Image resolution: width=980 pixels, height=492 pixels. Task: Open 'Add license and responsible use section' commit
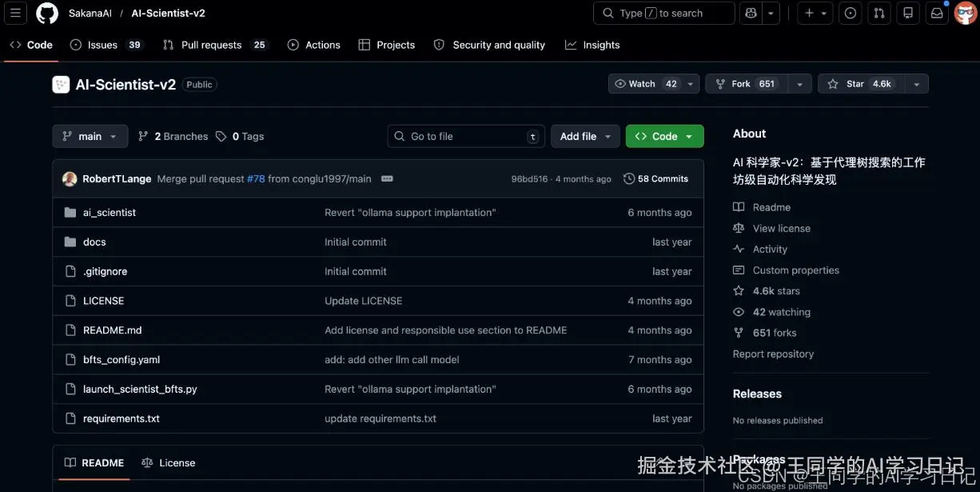446,330
